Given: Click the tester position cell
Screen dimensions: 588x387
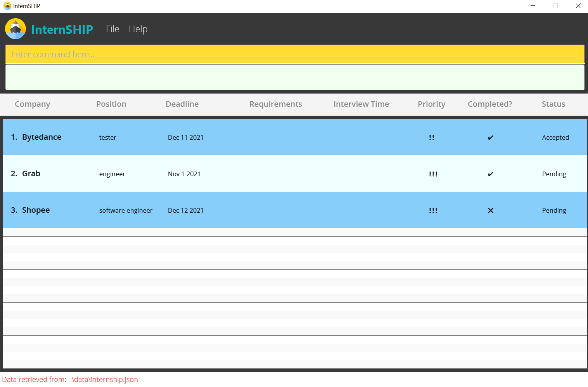Looking at the screenshot, I should pyautogui.click(x=108, y=137).
